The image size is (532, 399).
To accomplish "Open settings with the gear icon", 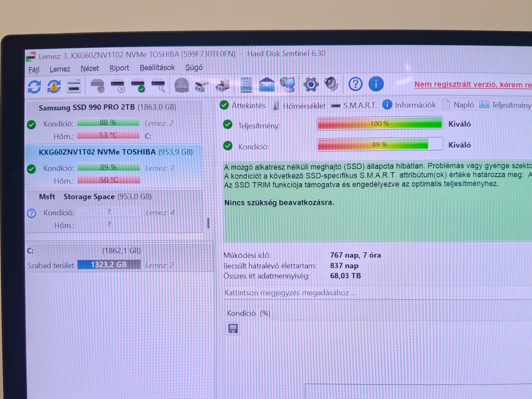I will (x=311, y=84).
